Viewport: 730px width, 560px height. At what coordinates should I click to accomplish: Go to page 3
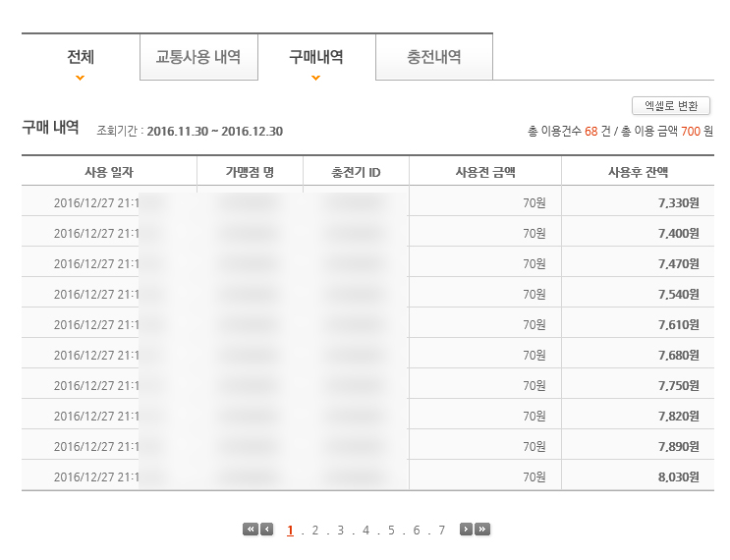coord(341,531)
